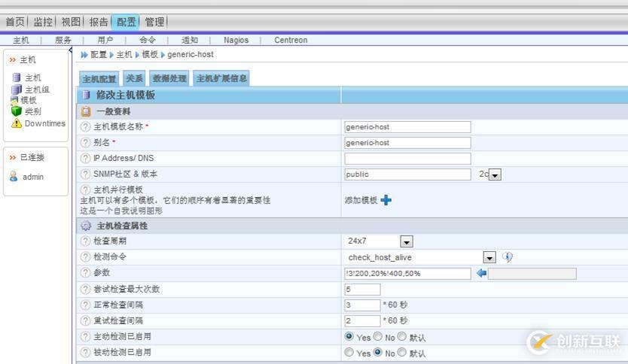Click the 参数 arguments input field

coord(407,274)
